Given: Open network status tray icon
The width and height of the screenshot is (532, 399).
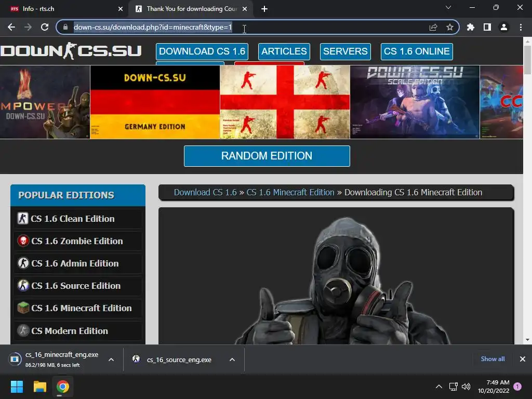Looking at the screenshot, I should point(453,387).
